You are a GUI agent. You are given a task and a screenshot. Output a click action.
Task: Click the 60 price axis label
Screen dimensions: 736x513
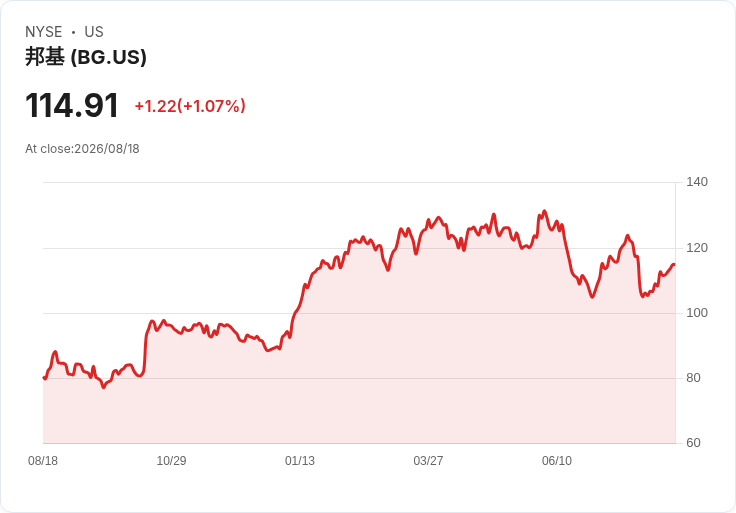693,443
